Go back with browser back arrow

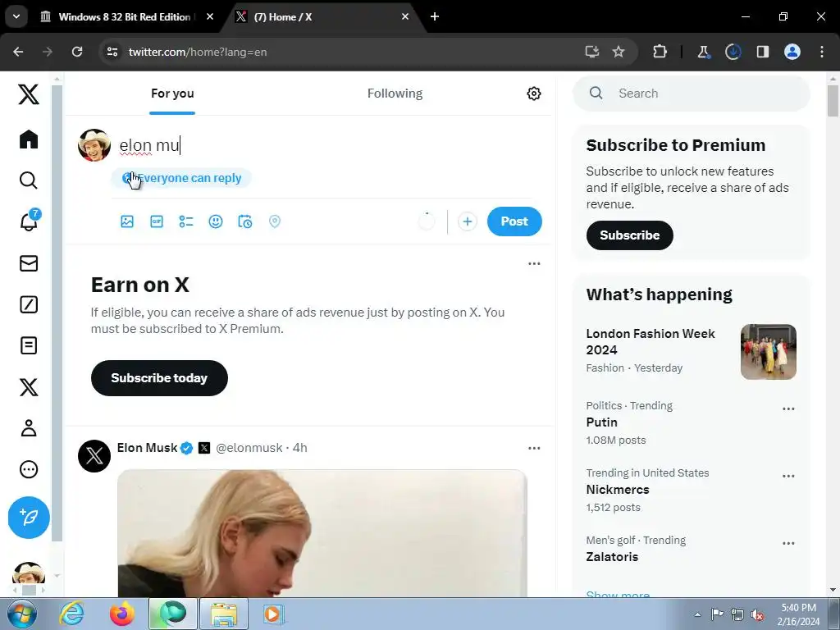click(18, 52)
